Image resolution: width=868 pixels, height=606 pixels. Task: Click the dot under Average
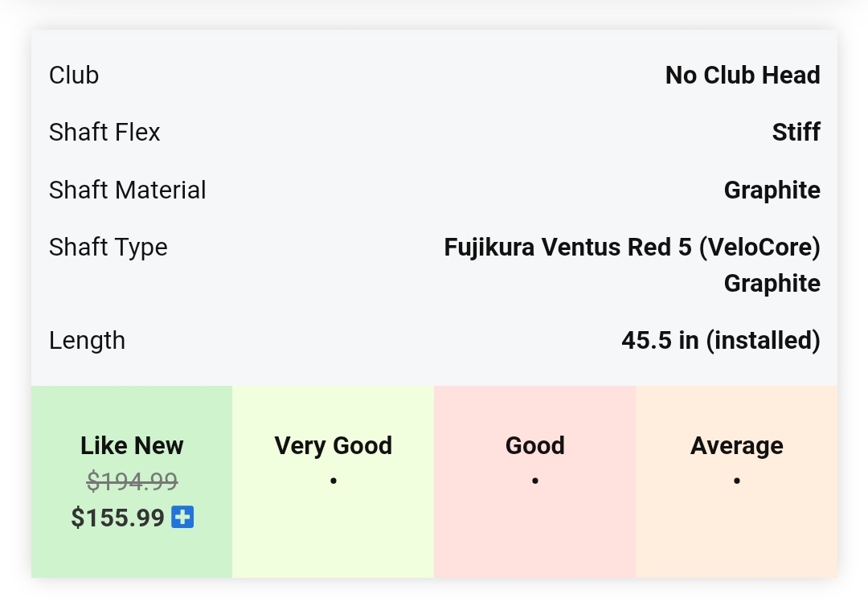pos(736,481)
